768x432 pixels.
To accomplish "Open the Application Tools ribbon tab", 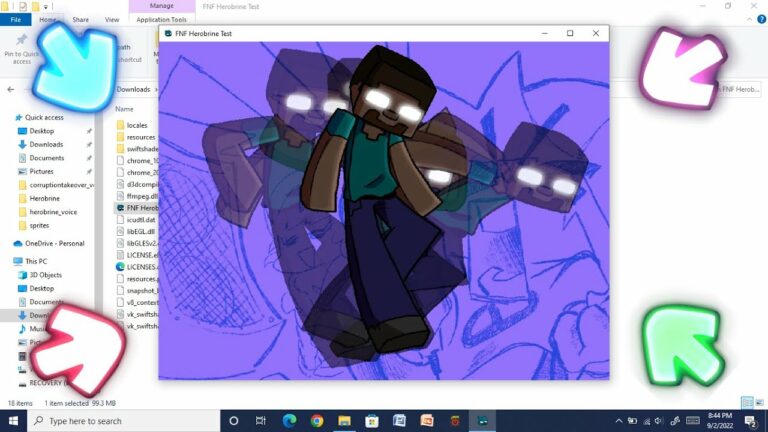I will 161,20.
